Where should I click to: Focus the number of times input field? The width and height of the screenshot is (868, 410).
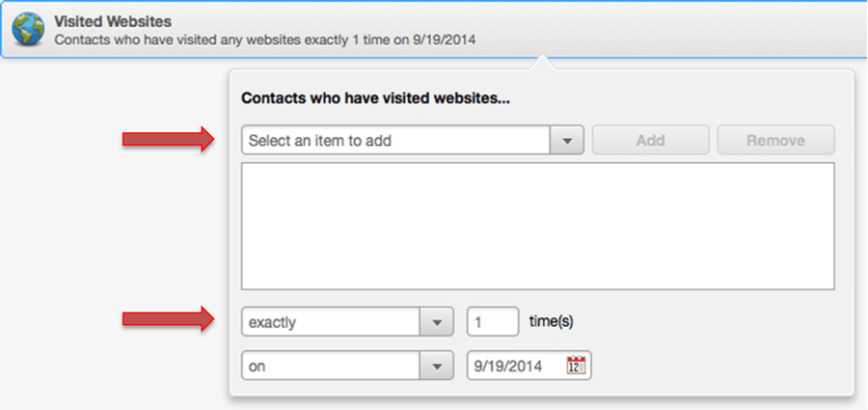click(492, 322)
